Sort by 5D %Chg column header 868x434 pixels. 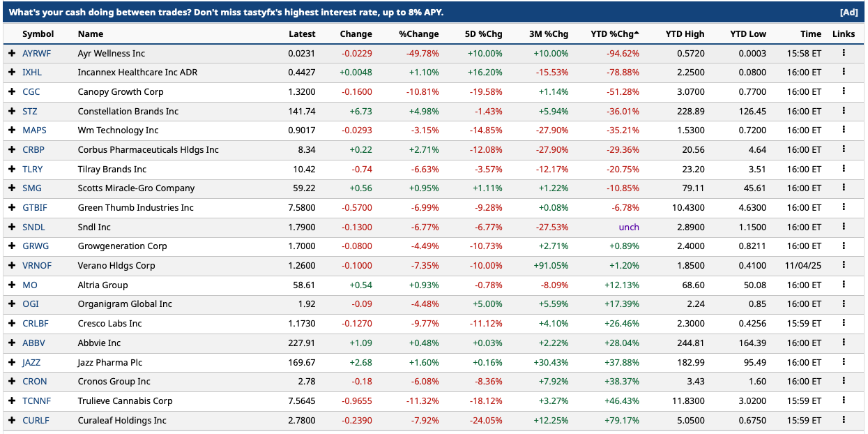pos(483,33)
